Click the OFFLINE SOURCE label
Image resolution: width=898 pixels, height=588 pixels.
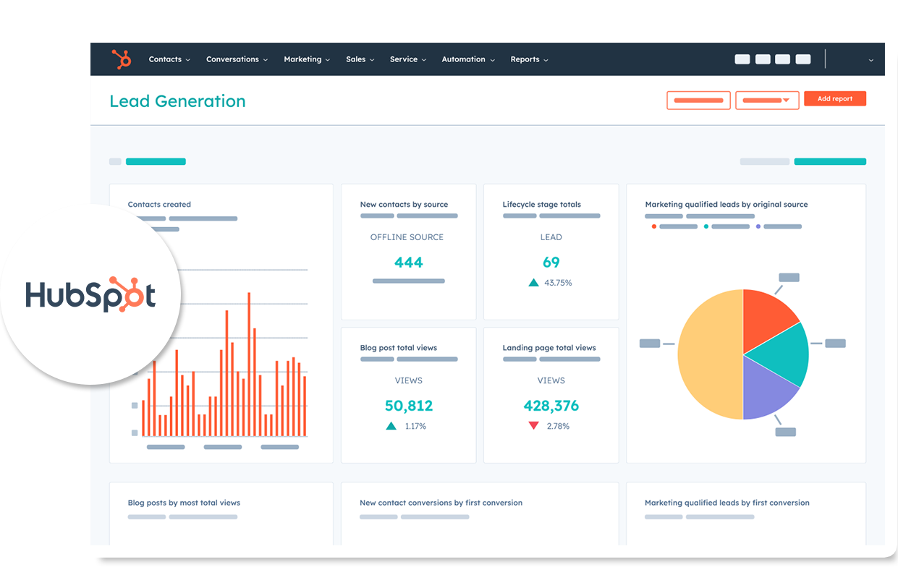[407, 237]
